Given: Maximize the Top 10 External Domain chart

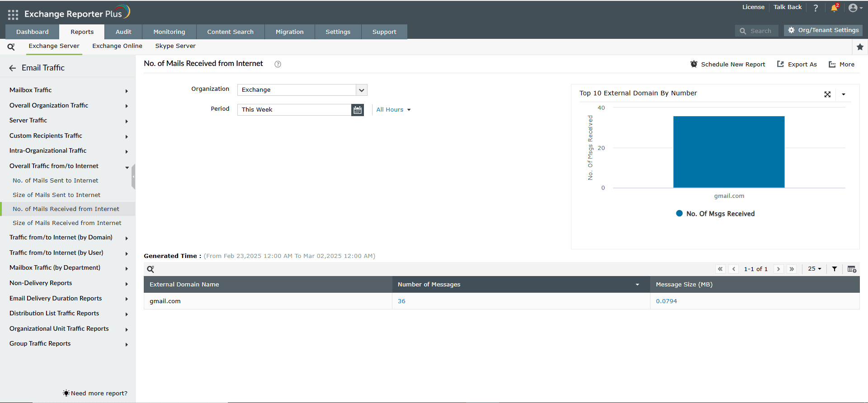Looking at the screenshot, I should (827, 94).
